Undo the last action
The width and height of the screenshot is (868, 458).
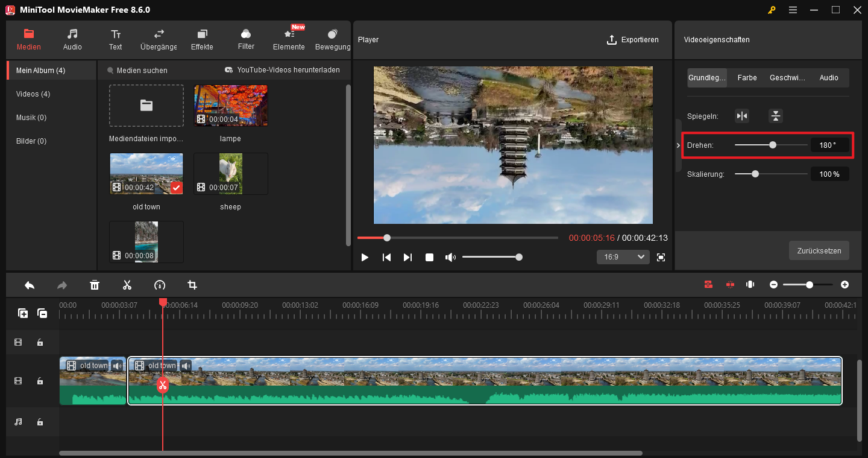click(x=29, y=284)
